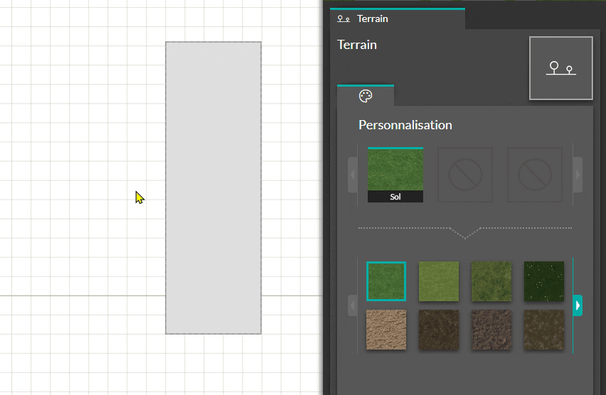Pick the light yellow-green grass texture
This screenshot has height=395, width=606.
(x=439, y=281)
